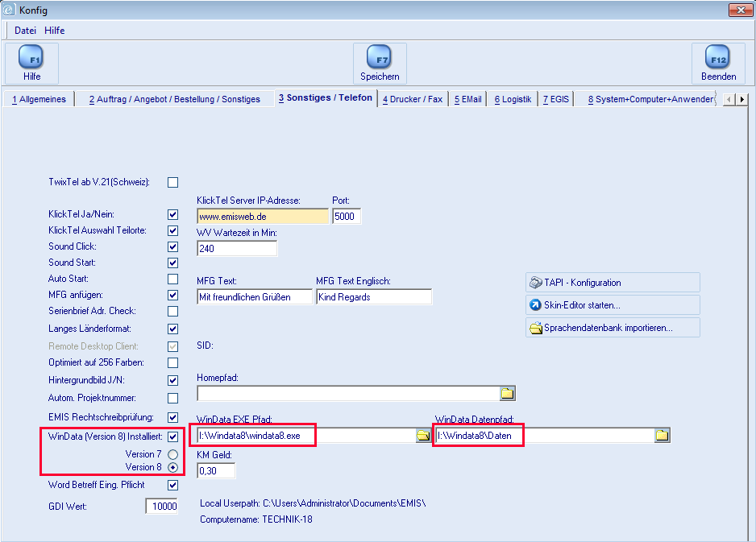Open 2 Auftrag / Angebot / Bestellung tab
This screenshot has width=756, height=542.
click(x=175, y=99)
